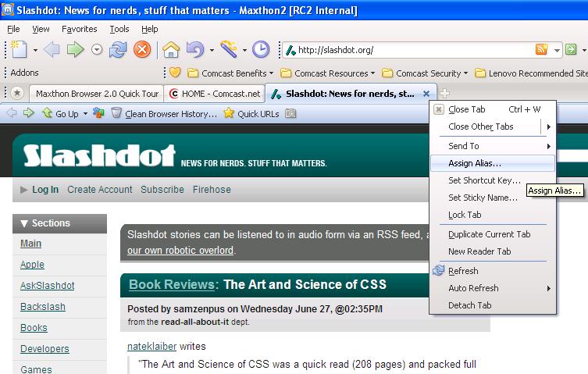Open the File menu
Screen dimensions: 588x374
click(x=13, y=29)
